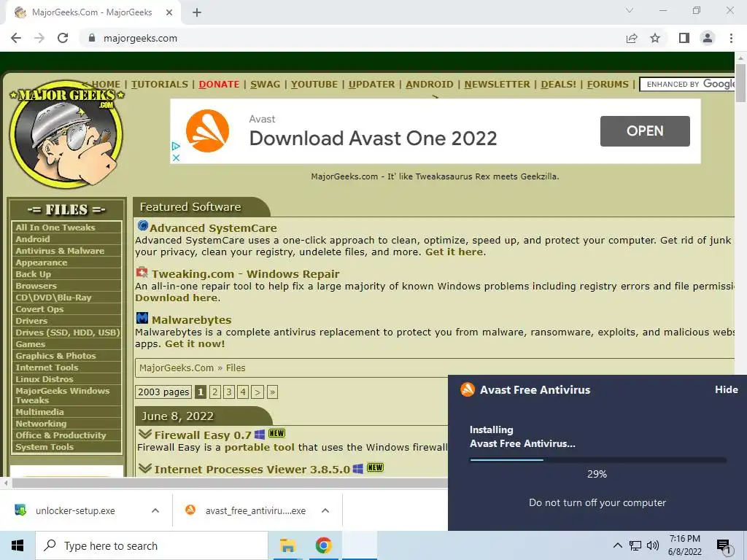Open a new browser tab

coord(197,12)
